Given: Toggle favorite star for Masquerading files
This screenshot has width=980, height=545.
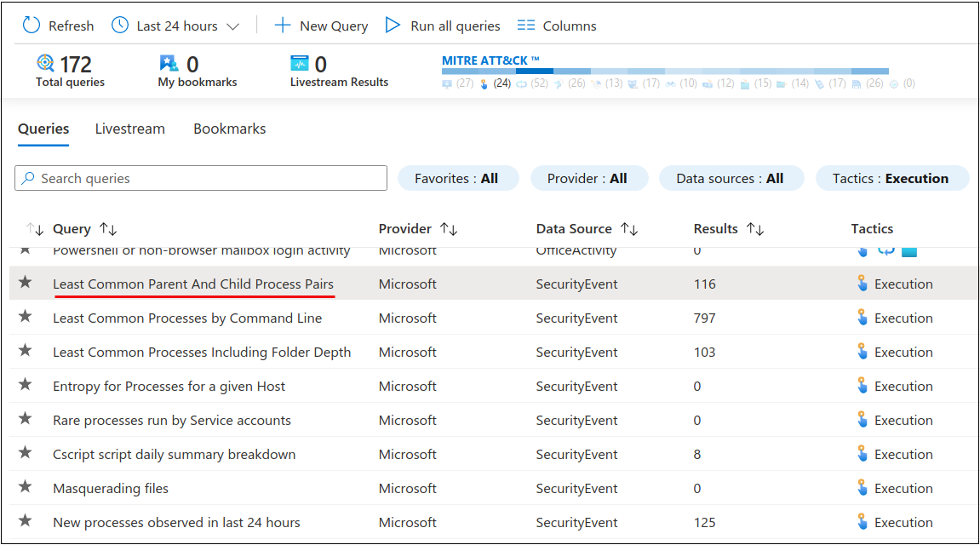Looking at the screenshot, I should 26,487.
